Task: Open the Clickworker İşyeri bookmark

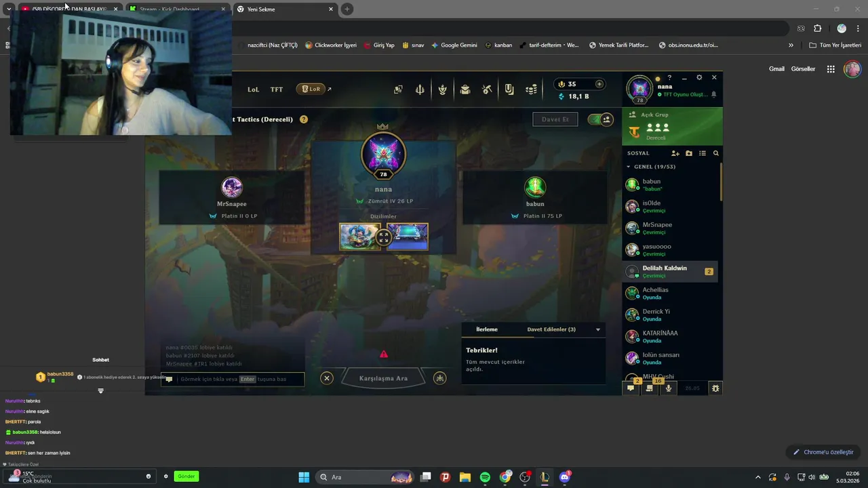Action: click(x=331, y=45)
